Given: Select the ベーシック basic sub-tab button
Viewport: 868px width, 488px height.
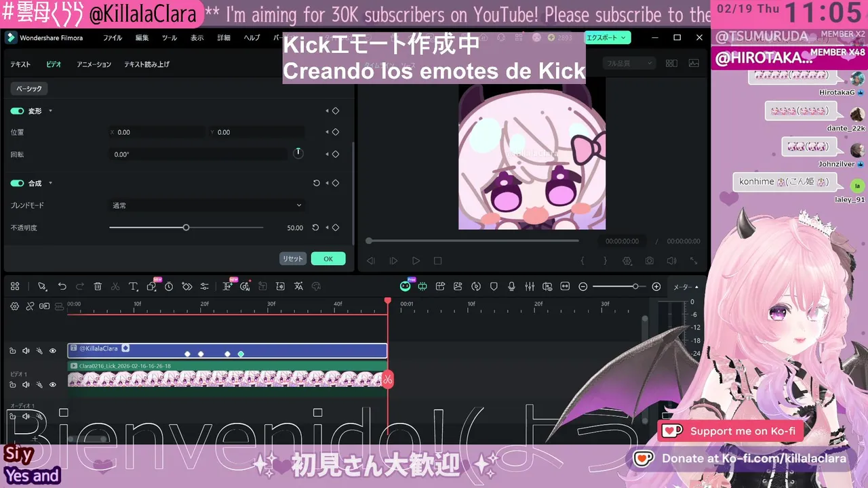Looking at the screenshot, I should 29,89.
